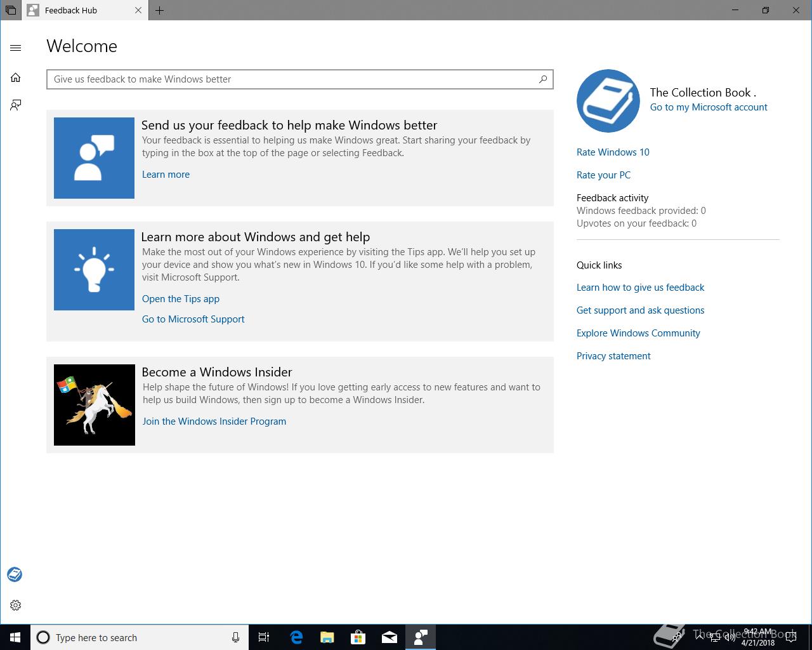Open the network icon in system tray
The width and height of the screenshot is (812, 650).
click(714, 637)
